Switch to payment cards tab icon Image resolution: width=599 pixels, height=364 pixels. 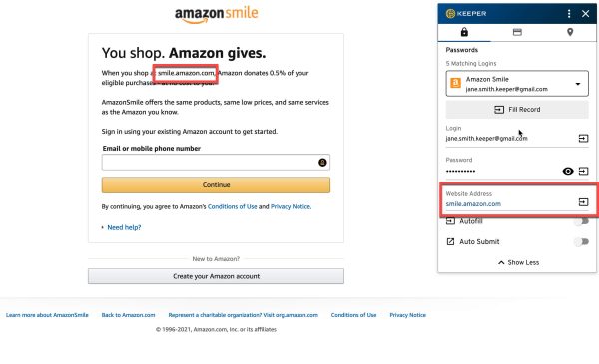517,32
